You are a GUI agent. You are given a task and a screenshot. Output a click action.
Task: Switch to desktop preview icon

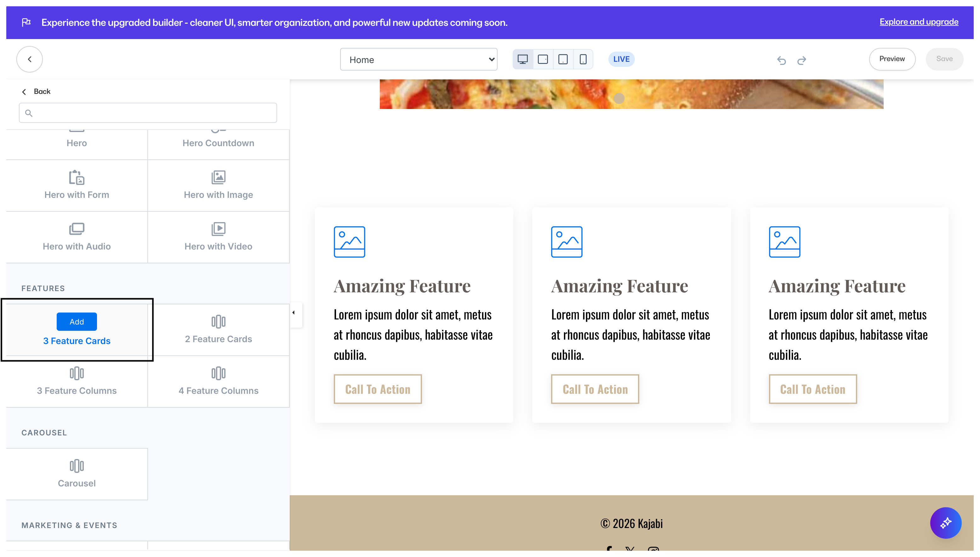tap(522, 59)
